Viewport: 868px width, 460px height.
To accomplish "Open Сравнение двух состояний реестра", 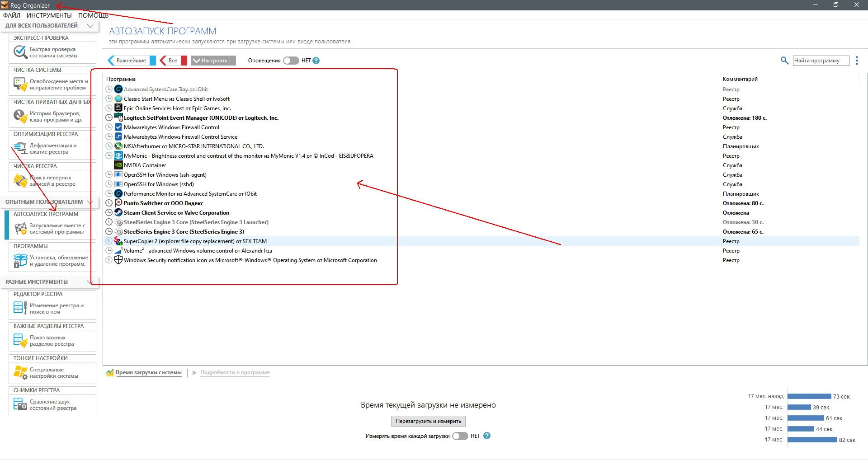I will [53, 405].
